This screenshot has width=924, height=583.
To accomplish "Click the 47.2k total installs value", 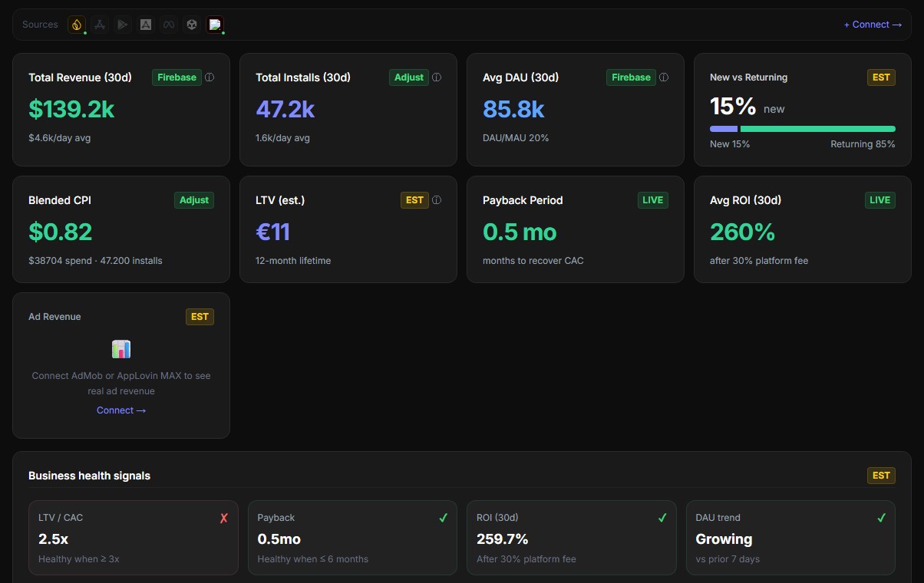I will (285, 109).
